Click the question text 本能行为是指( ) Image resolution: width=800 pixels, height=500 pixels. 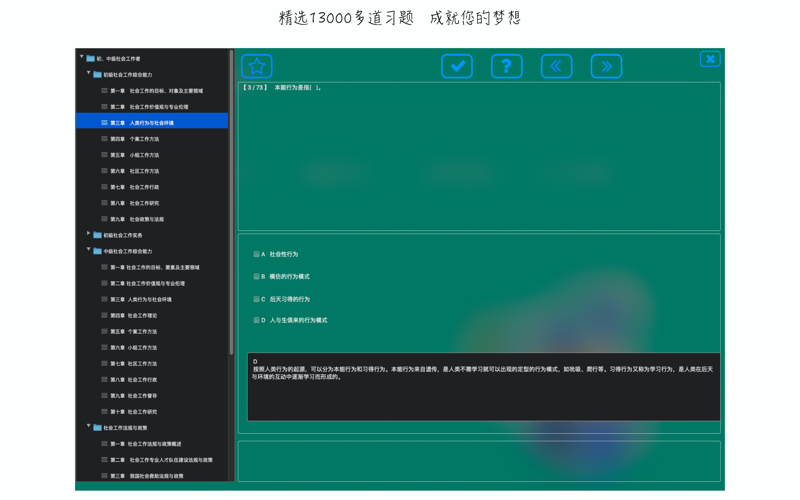[x=297, y=88]
